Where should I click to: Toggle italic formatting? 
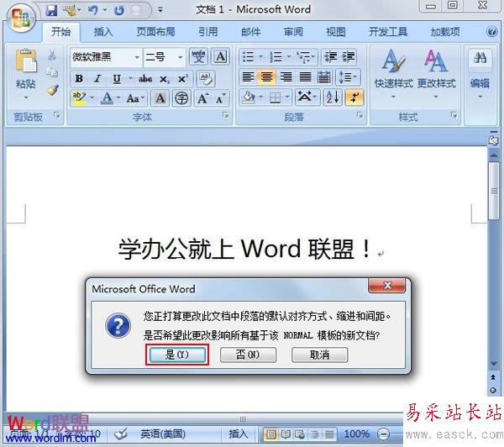97,79
